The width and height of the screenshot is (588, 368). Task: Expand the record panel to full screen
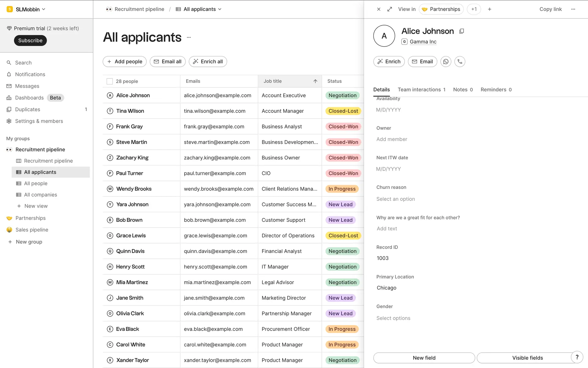[390, 9]
